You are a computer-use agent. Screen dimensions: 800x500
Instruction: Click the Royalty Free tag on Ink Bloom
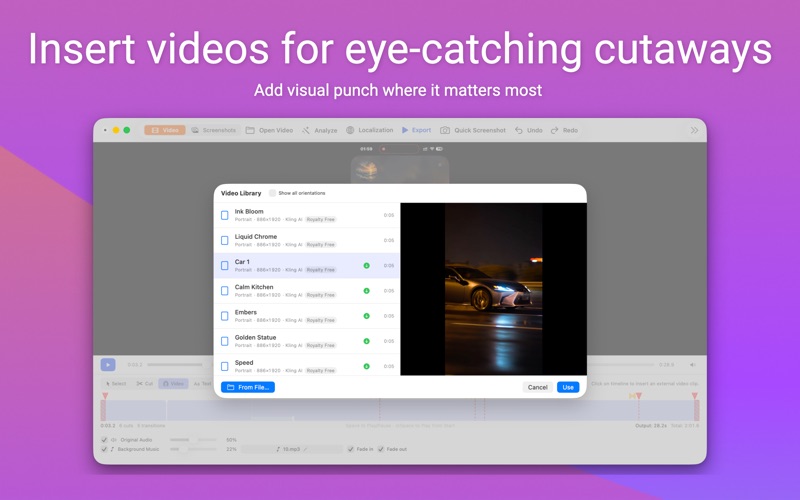click(320, 219)
